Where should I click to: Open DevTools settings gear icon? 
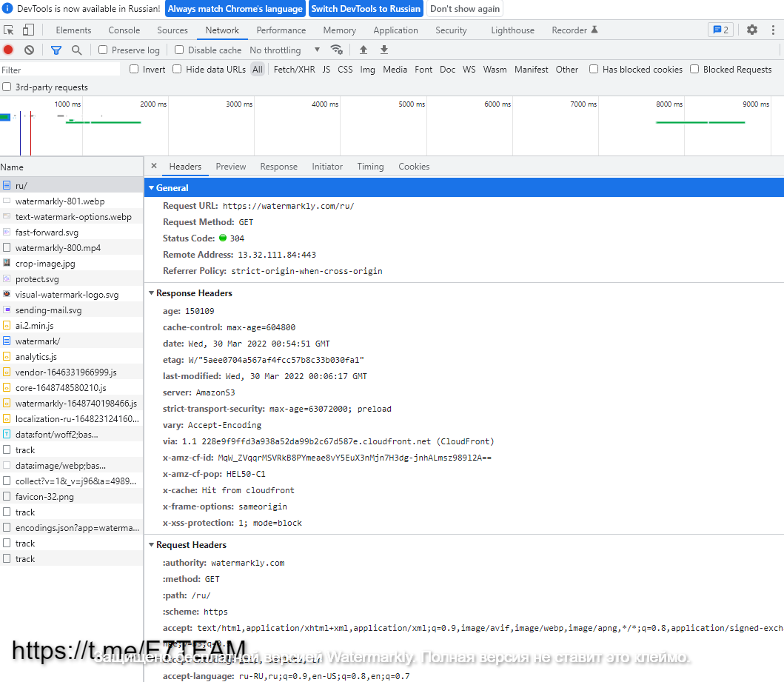pyautogui.click(x=752, y=30)
